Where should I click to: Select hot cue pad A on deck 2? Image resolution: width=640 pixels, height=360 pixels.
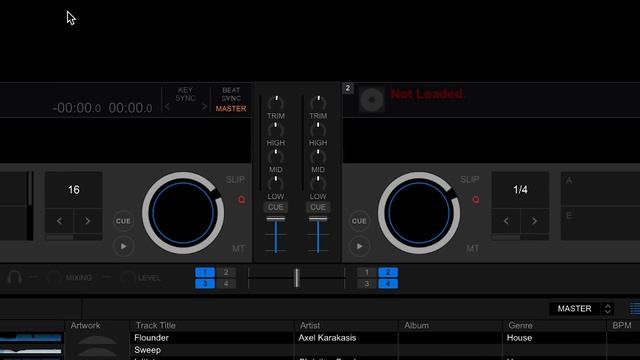[x=600, y=189]
